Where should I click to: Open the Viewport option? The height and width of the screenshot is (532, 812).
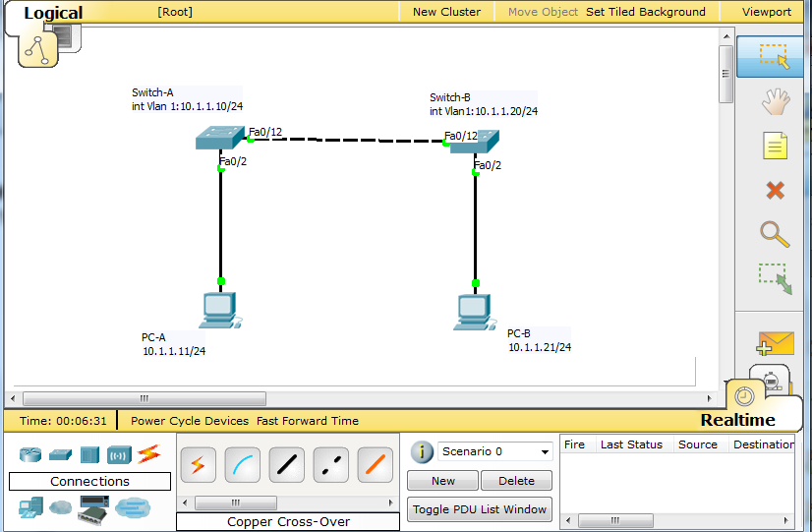[x=767, y=12]
